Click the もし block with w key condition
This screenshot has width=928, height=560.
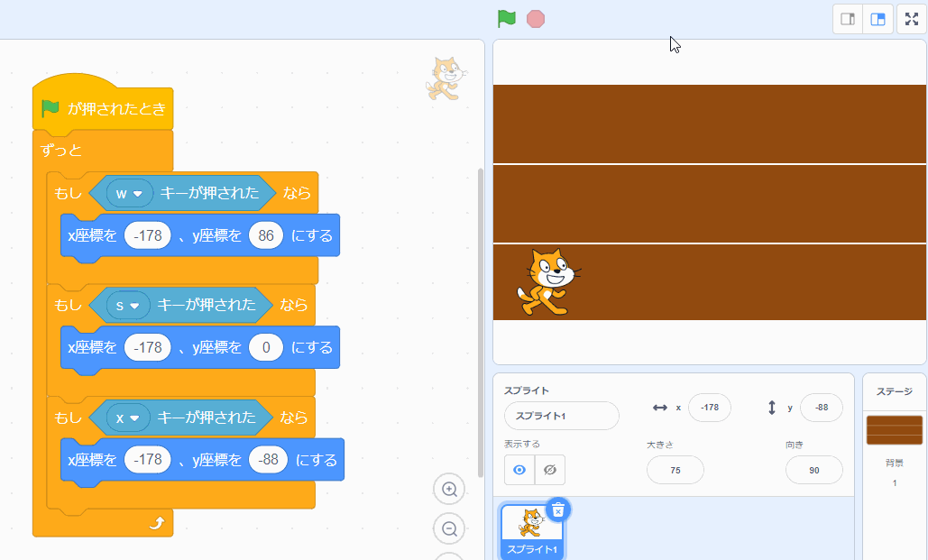pyautogui.click(x=68, y=193)
